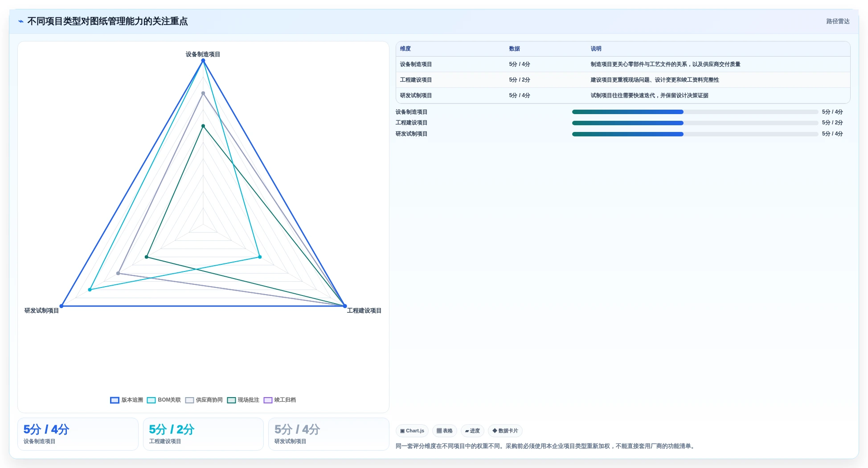Click the Chart.js tag
Screen dimensions: 868x468
click(412, 431)
